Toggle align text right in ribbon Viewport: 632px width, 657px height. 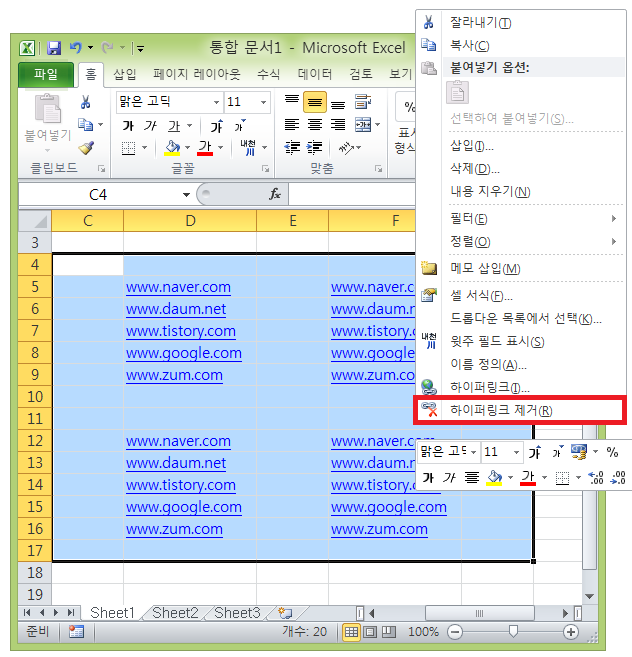(338, 124)
